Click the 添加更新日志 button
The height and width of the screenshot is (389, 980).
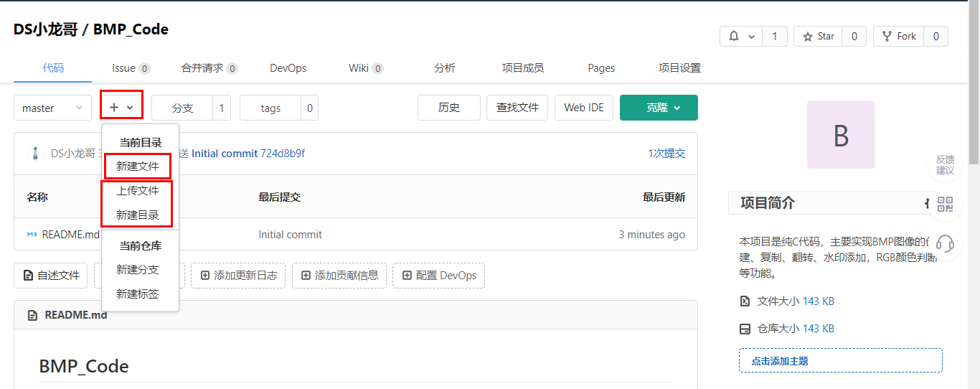[x=238, y=276]
